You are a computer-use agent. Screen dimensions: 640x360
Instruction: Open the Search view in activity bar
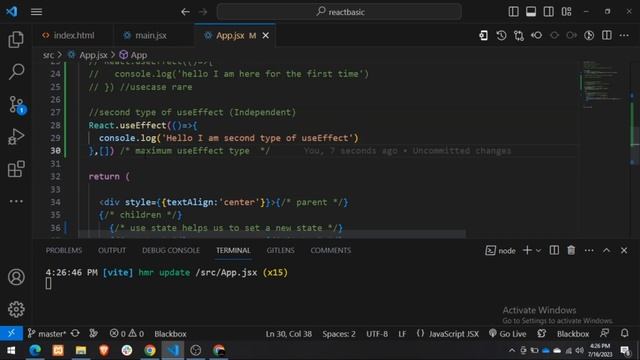[x=16, y=72]
